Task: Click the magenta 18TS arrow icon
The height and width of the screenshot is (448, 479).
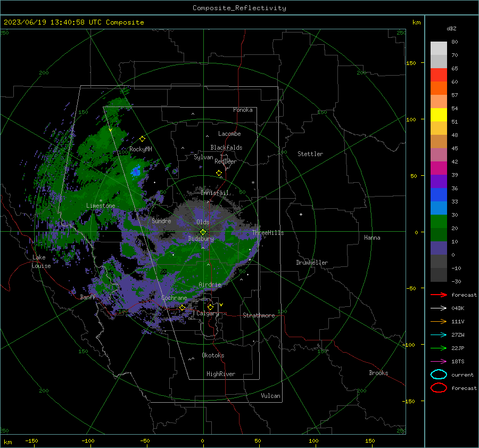Action: tap(439, 362)
